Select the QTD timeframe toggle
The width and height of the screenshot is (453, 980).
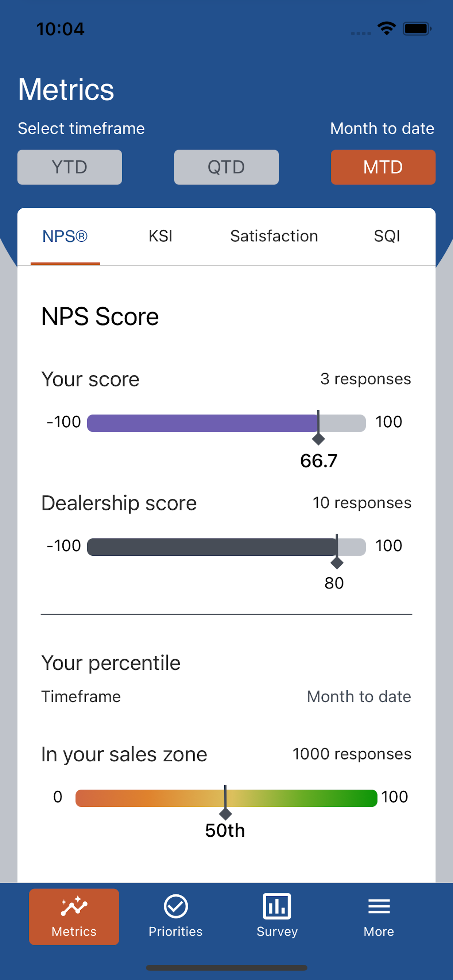point(226,167)
